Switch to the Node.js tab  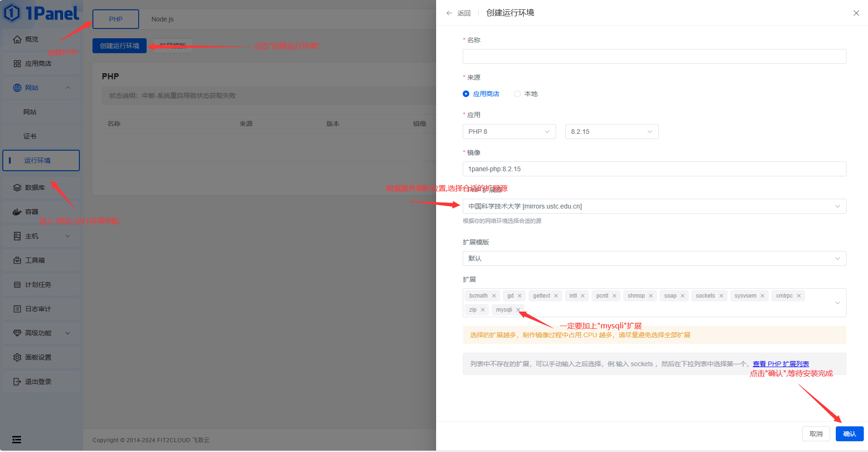[x=162, y=19]
